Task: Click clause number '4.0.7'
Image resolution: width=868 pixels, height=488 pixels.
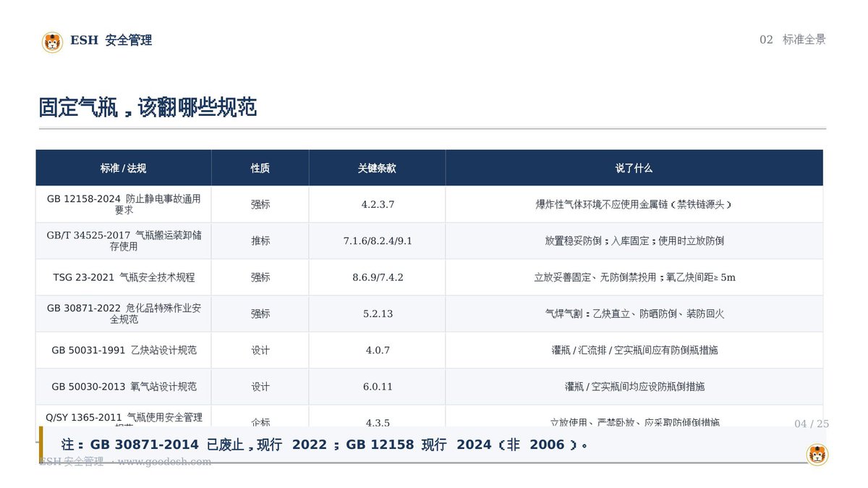Action: pyautogui.click(x=378, y=350)
